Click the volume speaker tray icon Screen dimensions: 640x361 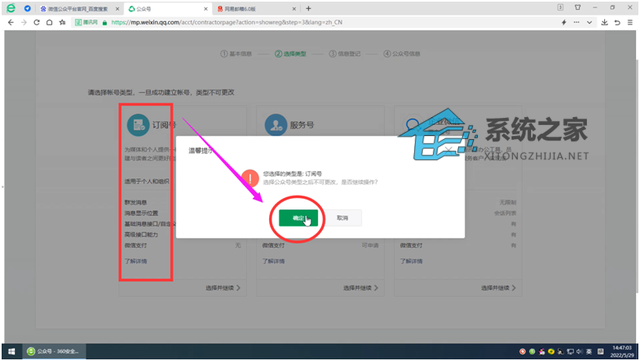click(x=579, y=352)
